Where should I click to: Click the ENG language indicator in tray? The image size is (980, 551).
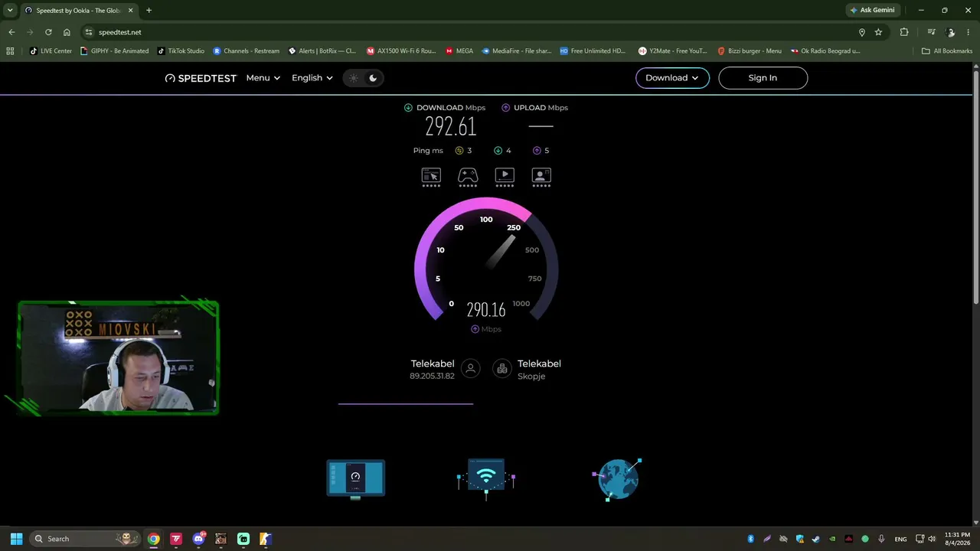tap(900, 539)
